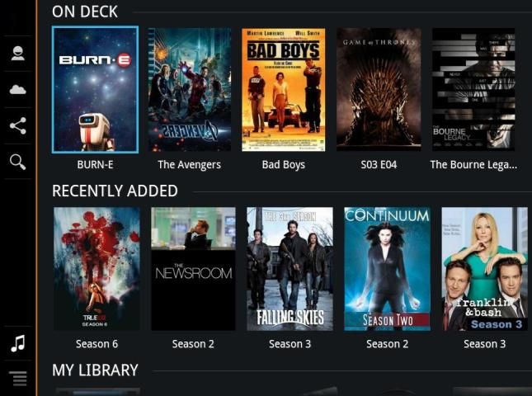Open the hamburger menu icon
This screenshot has width=532, height=396.
click(17, 379)
